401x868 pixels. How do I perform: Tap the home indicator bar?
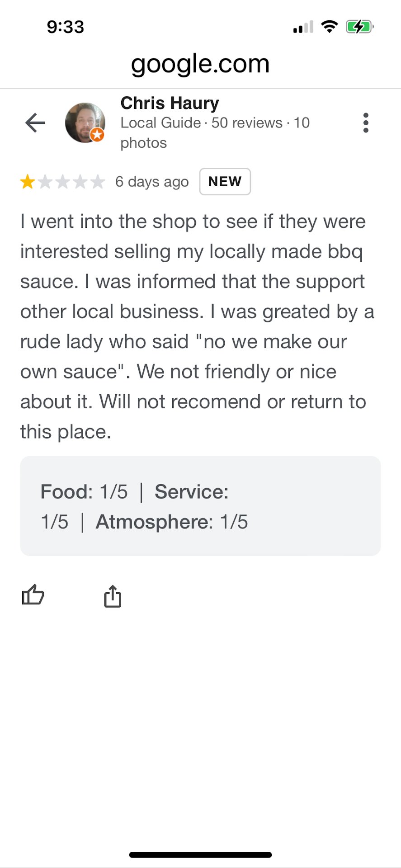[x=200, y=854]
